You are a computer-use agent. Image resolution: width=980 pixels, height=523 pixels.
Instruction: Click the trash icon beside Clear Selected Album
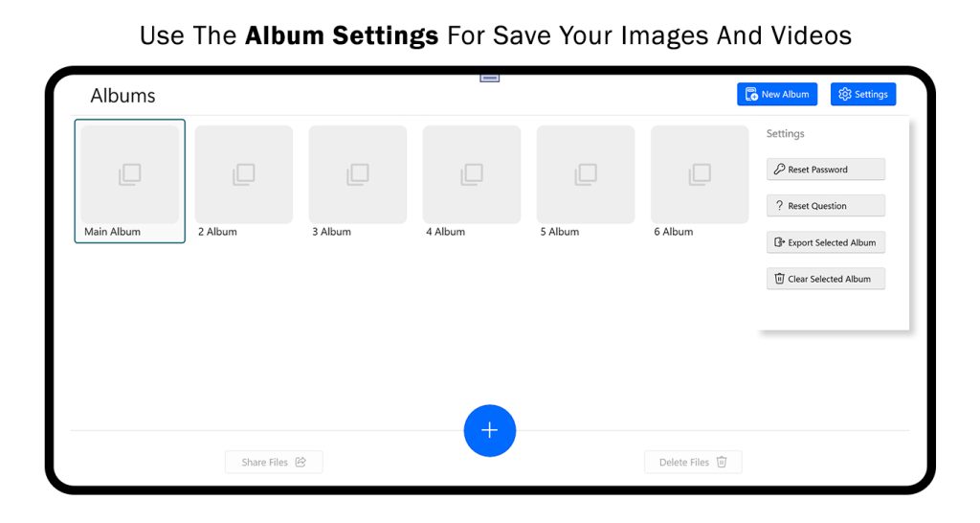(779, 279)
